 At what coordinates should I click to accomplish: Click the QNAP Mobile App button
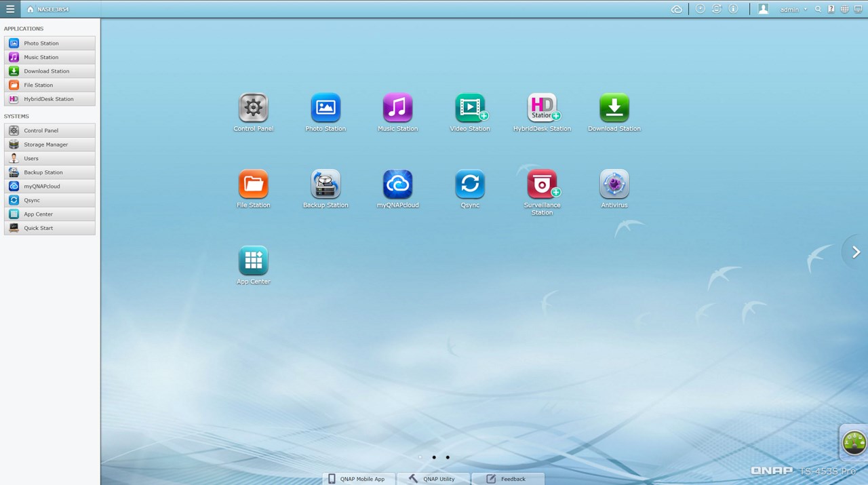358,479
